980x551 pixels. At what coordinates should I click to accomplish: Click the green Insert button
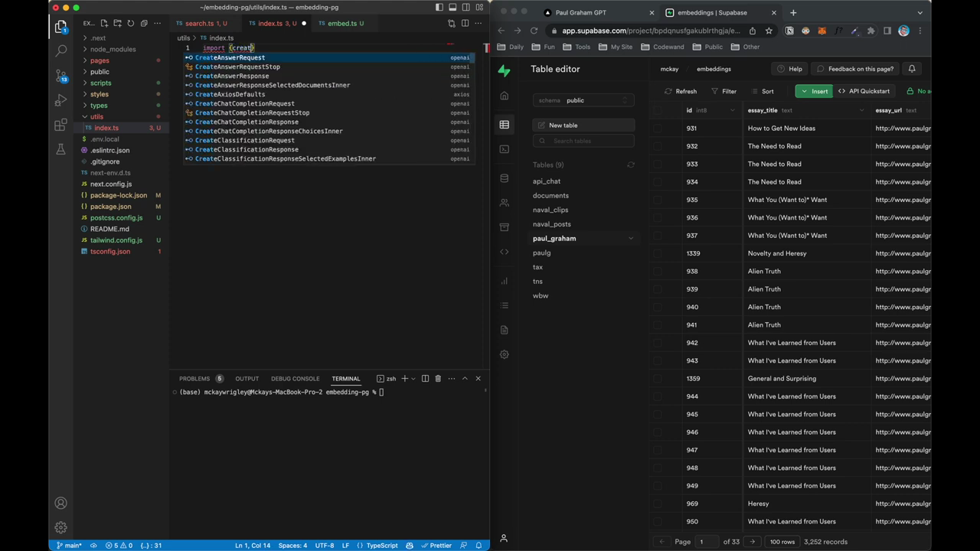coord(813,91)
